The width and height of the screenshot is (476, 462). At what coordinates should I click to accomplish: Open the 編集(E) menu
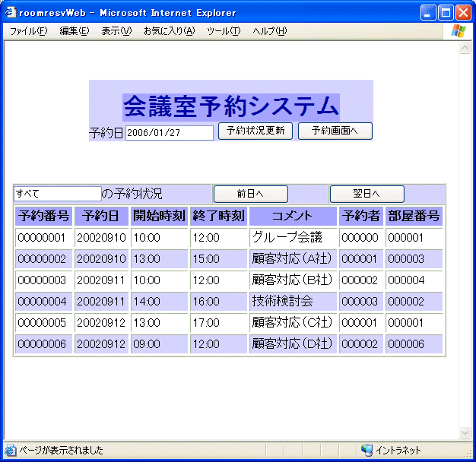pyautogui.click(x=74, y=31)
